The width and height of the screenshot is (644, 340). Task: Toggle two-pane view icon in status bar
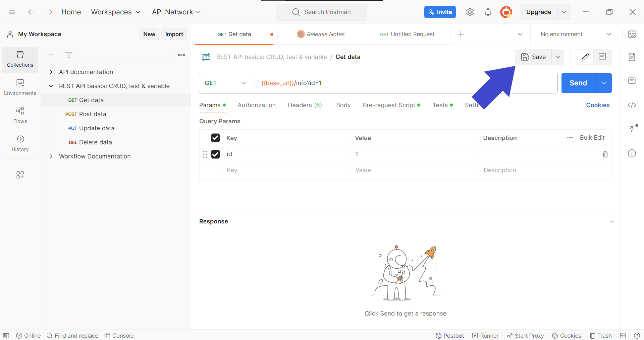(x=623, y=336)
